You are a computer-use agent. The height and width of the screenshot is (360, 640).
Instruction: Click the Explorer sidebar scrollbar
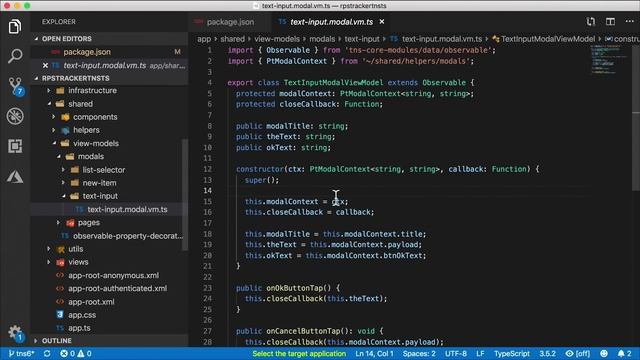tap(185, 194)
